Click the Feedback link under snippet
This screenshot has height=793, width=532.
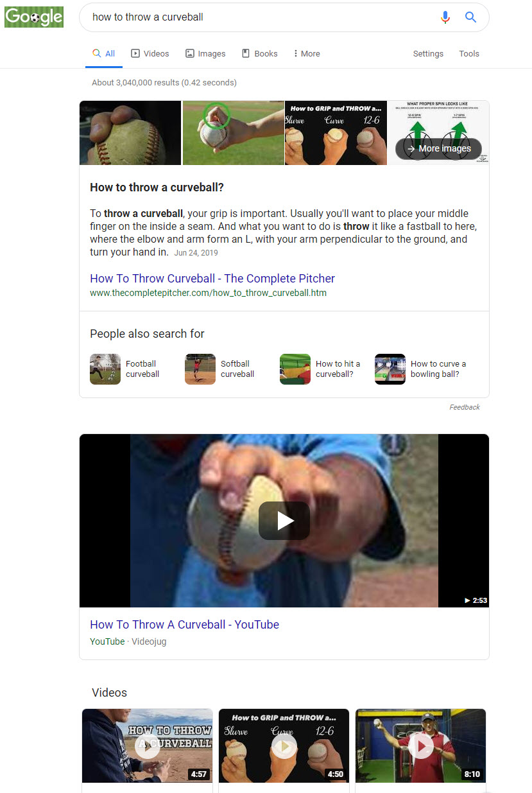465,407
